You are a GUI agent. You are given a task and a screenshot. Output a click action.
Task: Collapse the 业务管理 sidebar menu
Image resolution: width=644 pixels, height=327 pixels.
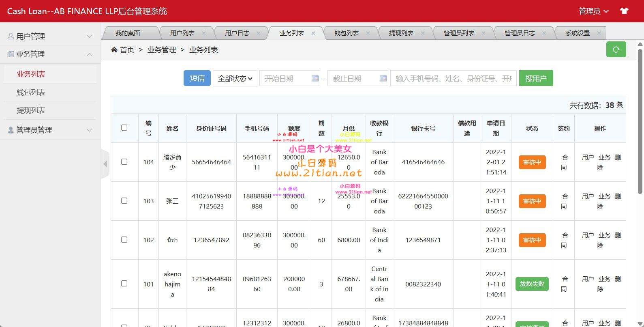(50, 54)
